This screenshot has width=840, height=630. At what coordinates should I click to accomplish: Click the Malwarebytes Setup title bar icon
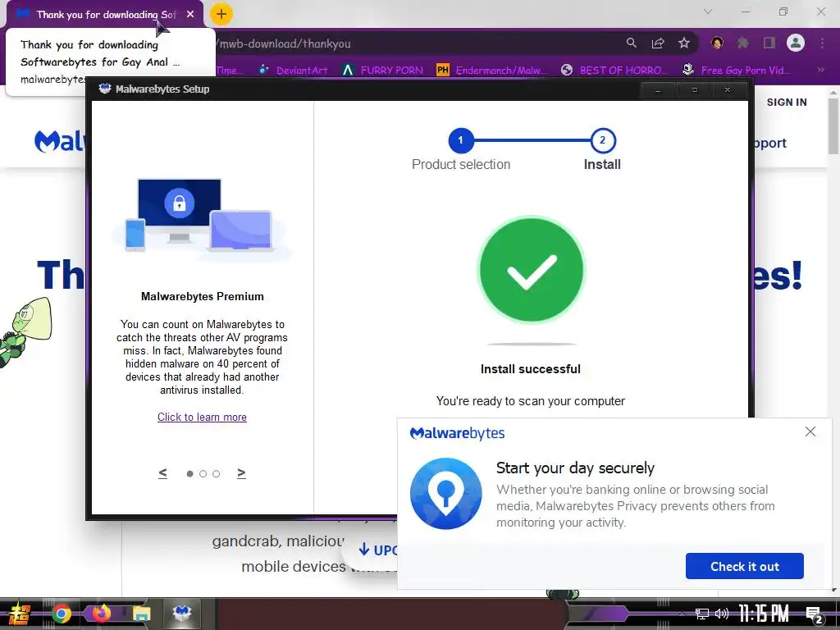[105, 89]
